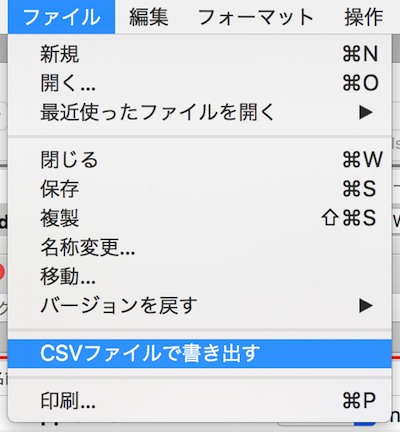Image resolution: width=400 pixels, height=432 pixels.
Task: Click the arrow beside バージョンを戻す
Action: click(x=366, y=305)
